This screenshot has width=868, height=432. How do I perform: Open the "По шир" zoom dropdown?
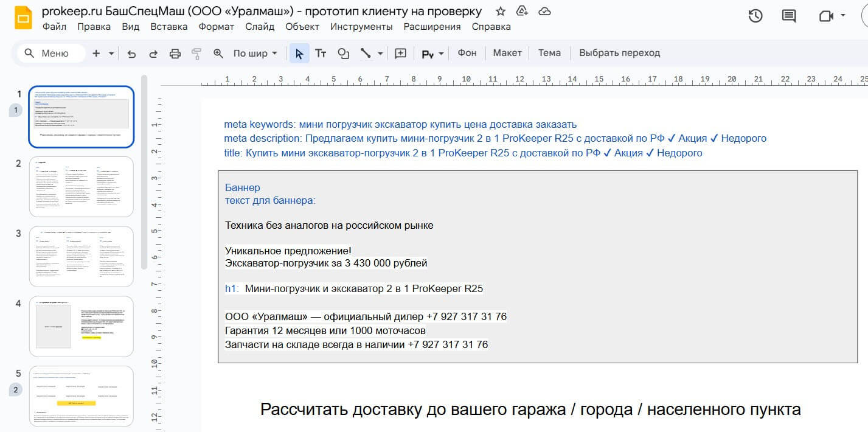click(255, 54)
